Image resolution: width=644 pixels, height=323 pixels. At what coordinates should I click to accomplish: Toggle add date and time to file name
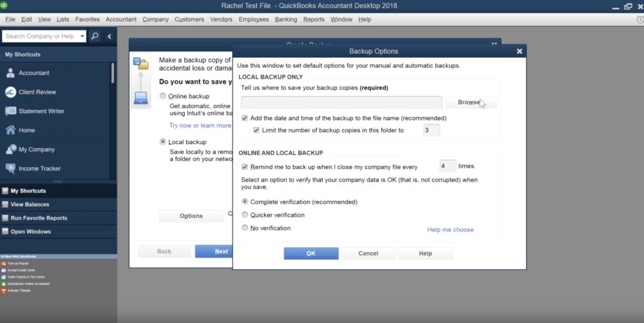245,118
